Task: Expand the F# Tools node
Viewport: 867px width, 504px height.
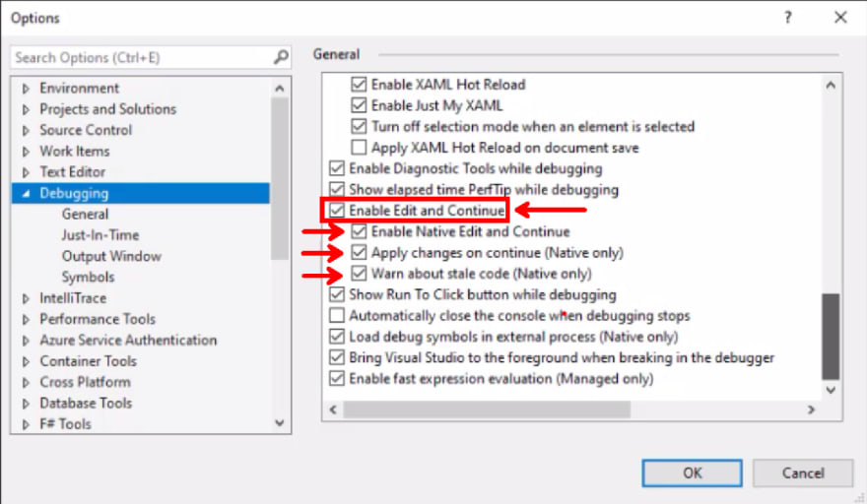Action: [26, 424]
